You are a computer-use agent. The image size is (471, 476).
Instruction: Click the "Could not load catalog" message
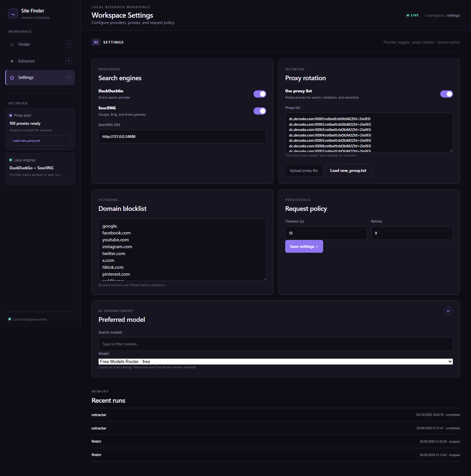tap(148, 367)
